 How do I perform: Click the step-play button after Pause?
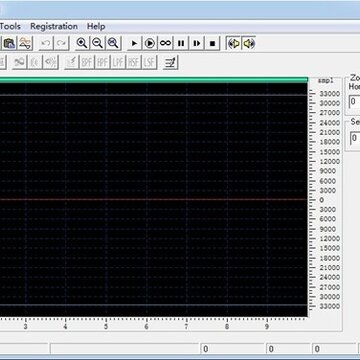tap(197, 43)
